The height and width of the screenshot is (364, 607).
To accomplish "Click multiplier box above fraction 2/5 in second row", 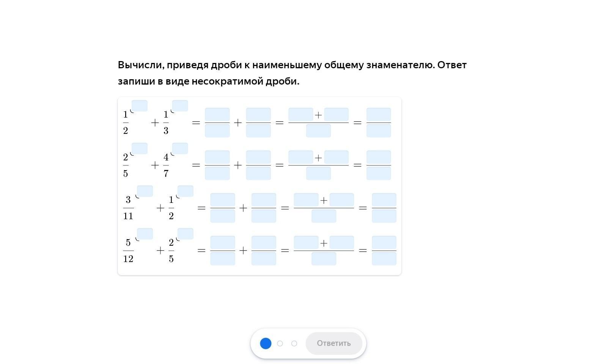I will pyautogui.click(x=140, y=148).
